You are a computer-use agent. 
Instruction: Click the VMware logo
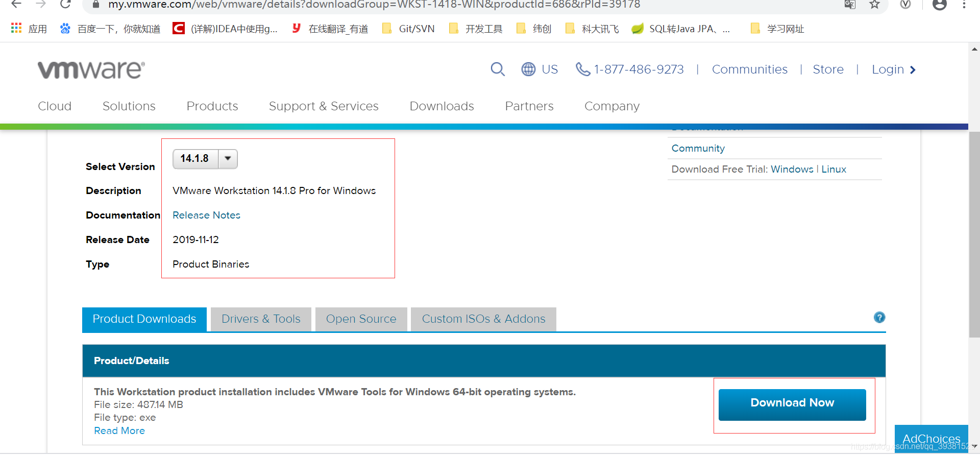pyautogui.click(x=91, y=69)
